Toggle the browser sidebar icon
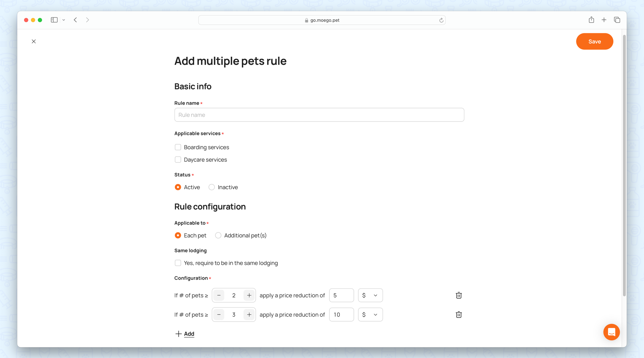The height and width of the screenshot is (358, 644). tap(54, 20)
